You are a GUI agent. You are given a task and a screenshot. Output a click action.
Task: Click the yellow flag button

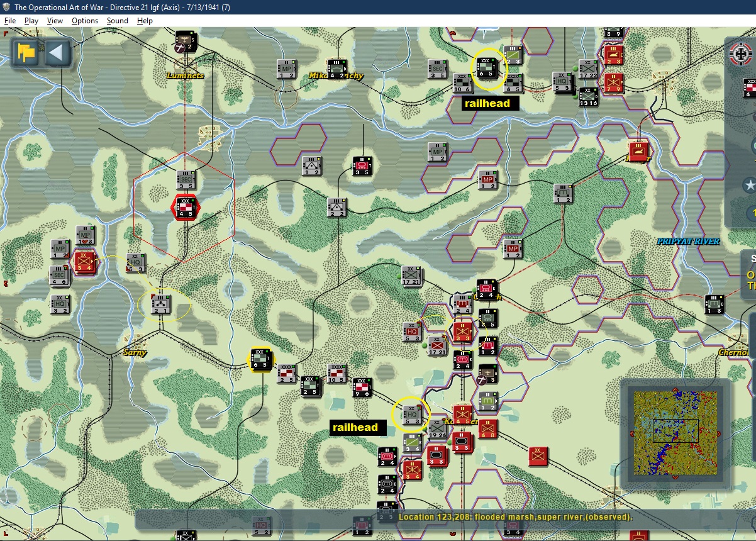pyautogui.click(x=26, y=53)
